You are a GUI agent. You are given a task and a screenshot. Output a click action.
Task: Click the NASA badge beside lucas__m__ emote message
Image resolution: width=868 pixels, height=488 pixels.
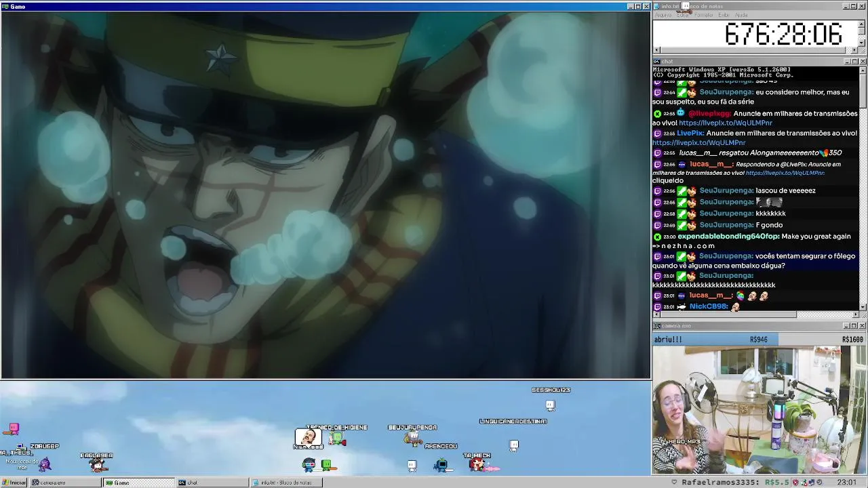[x=682, y=296]
